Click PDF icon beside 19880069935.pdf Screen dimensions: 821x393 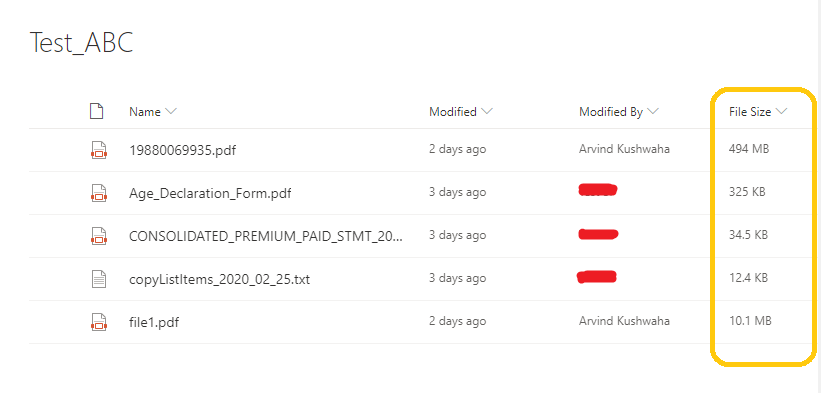click(98, 150)
